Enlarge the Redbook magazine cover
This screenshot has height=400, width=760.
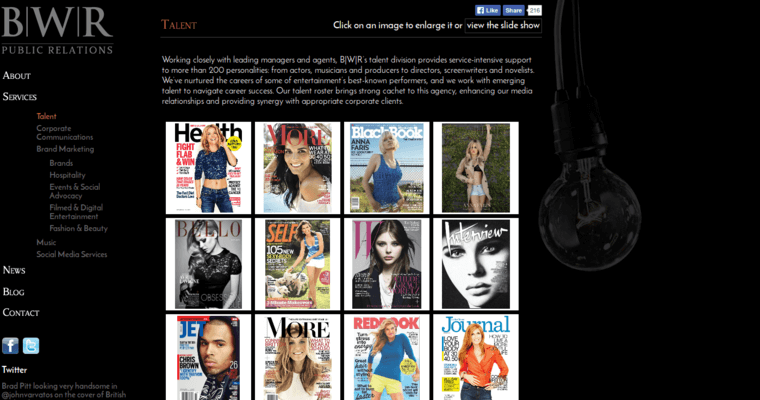tap(387, 357)
